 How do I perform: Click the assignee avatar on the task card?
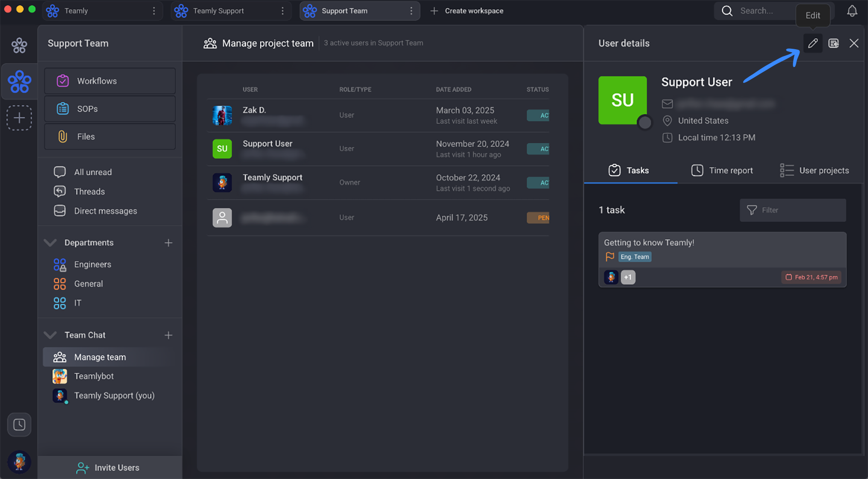tap(611, 277)
